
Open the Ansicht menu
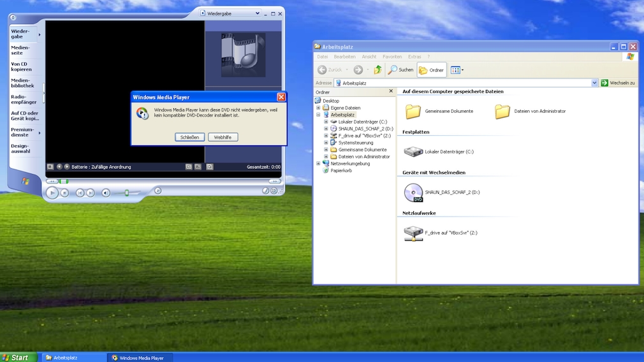[x=369, y=57]
